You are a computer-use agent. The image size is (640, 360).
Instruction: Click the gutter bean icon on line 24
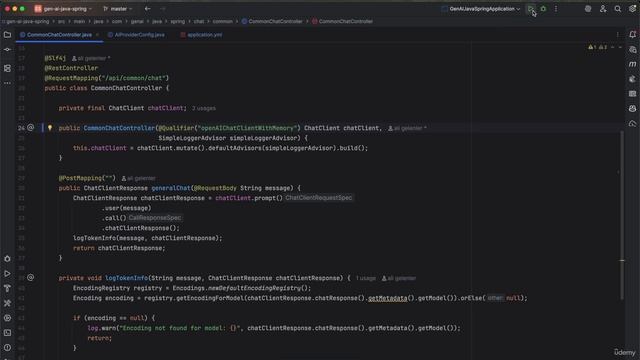pyautogui.click(x=31, y=128)
